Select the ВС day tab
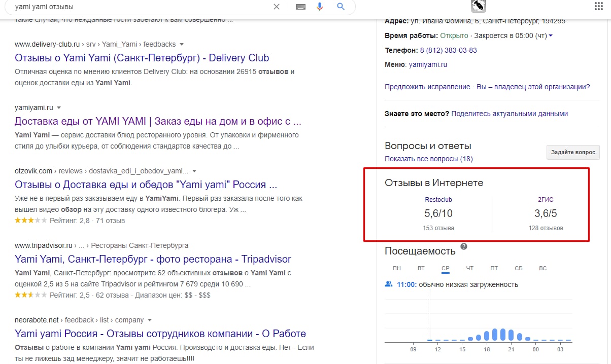611x364 pixels. pos(543,268)
